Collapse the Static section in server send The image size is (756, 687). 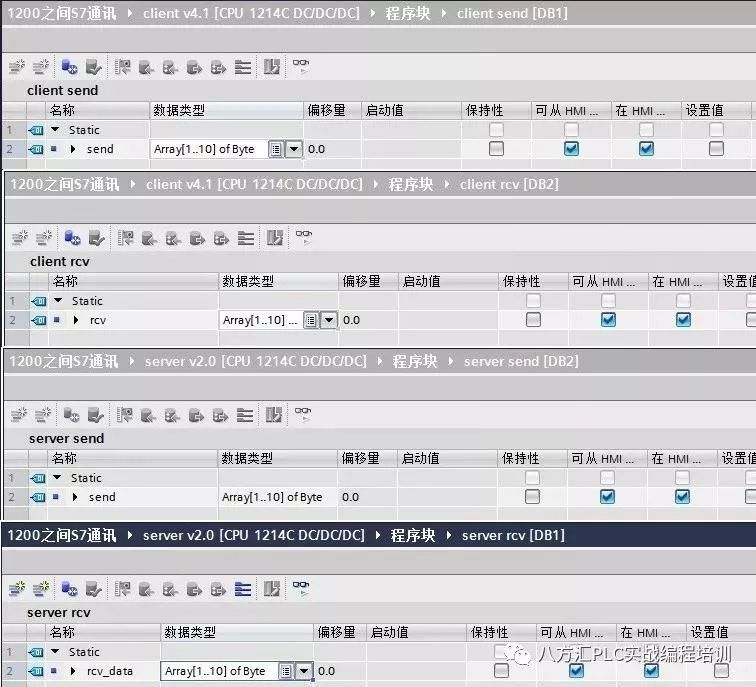(x=57, y=478)
